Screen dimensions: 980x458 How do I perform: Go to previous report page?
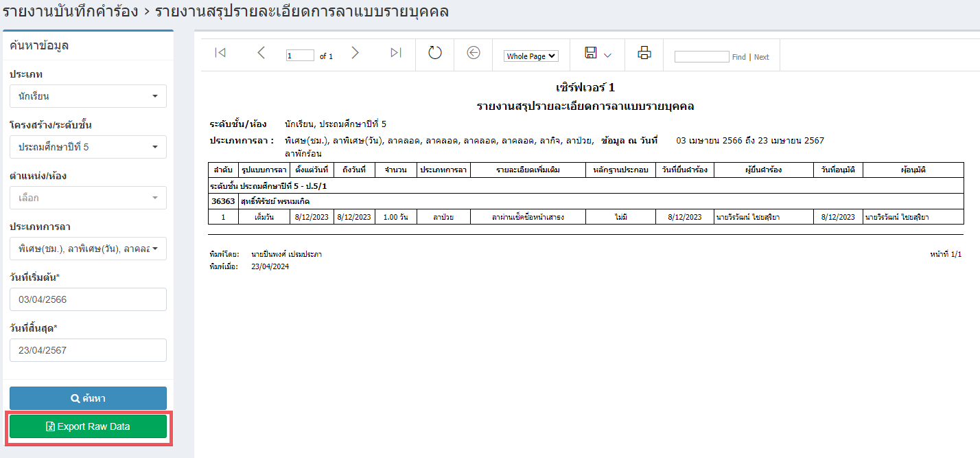coord(261,53)
